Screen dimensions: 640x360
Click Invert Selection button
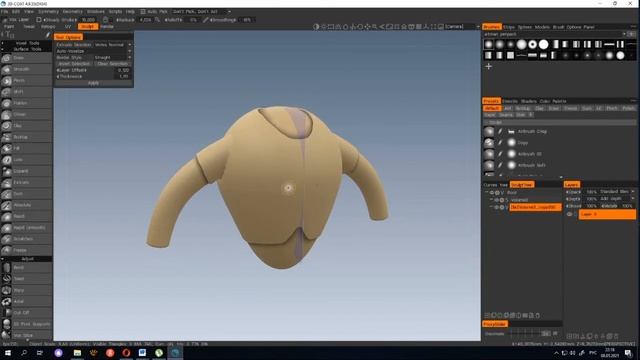pyautogui.click(x=74, y=64)
